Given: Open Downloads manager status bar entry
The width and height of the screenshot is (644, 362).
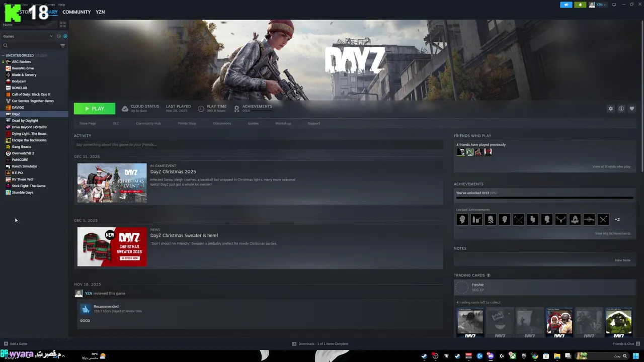Looking at the screenshot, I should coord(320,344).
